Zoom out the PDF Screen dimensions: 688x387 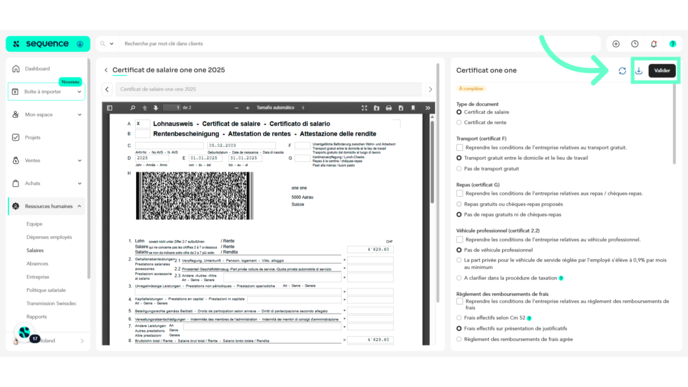coord(236,108)
